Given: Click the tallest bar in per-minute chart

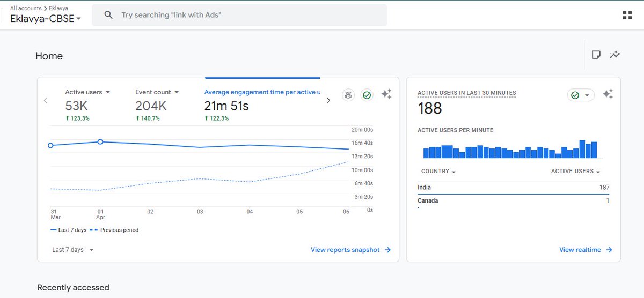Looking at the screenshot, I should [582, 149].
